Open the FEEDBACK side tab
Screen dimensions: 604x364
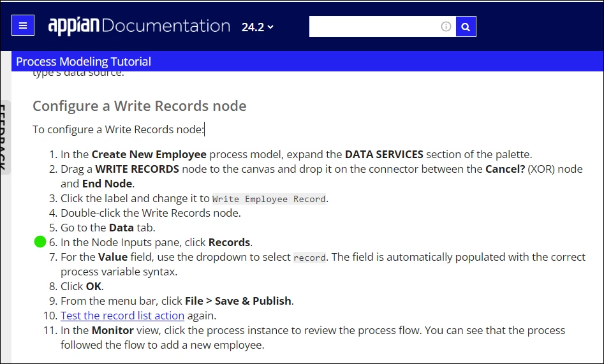tap(4, 138)
